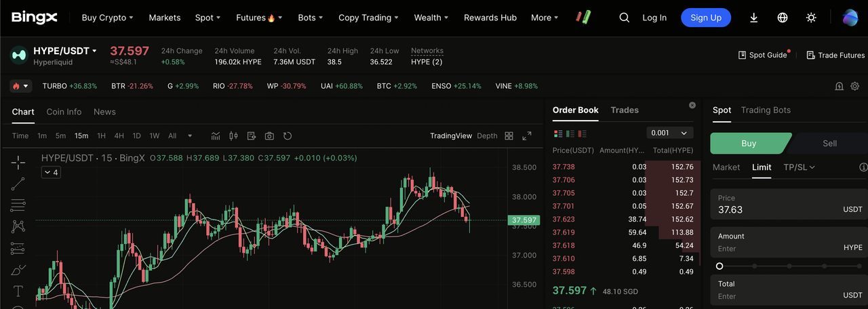Show only buy orders in order book

570,133
